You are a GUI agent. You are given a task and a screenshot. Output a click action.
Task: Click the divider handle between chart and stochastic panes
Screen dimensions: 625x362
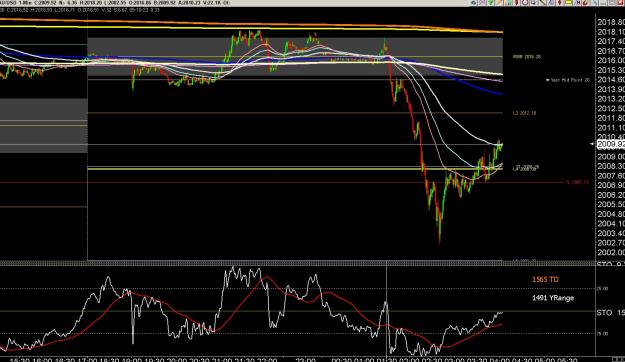(297, 263)
